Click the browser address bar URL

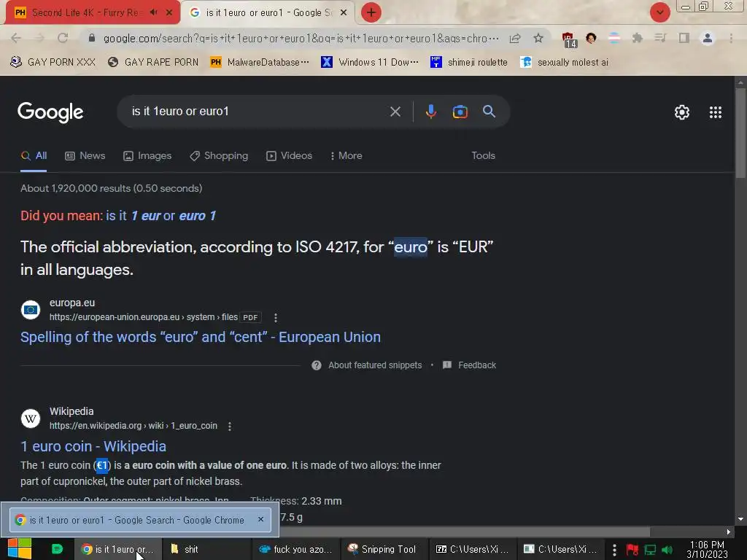[x=301, y=38]
